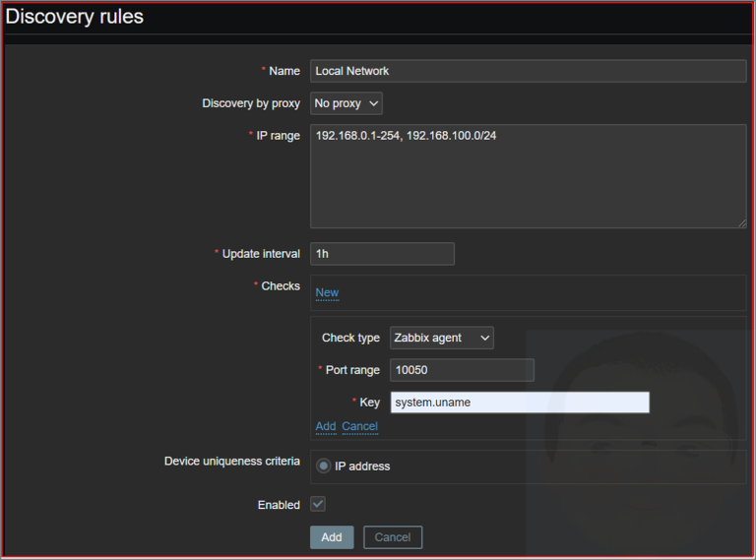Screen dimensions: 756x560
Task: Toggle the Enabled checkbox
Action: pyautogui.click(x=318, y=504)
